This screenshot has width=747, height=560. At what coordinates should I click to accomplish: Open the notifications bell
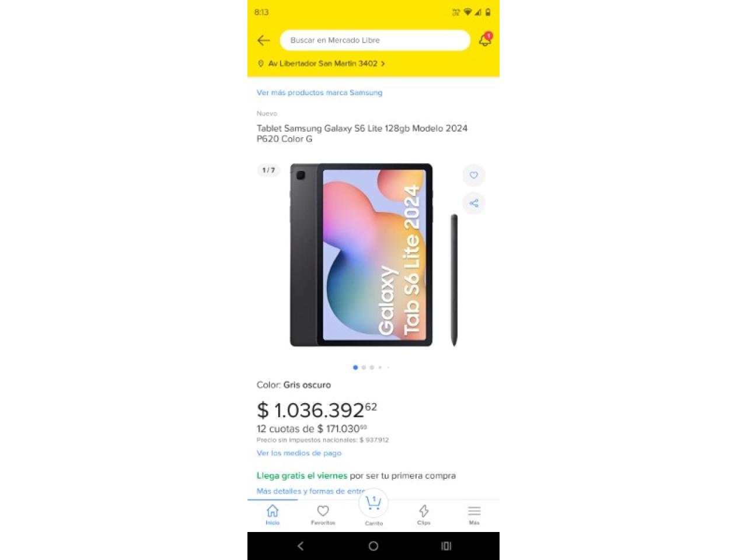click(x=485, y=40)
